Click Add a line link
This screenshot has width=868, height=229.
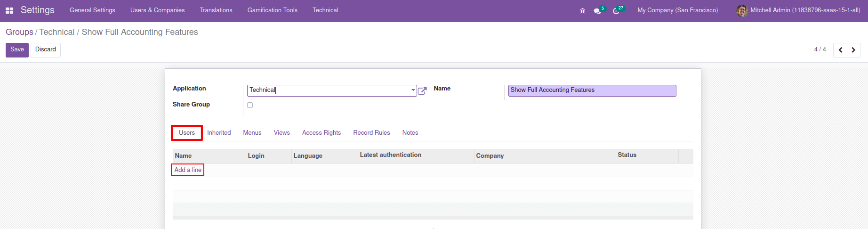coord(188,170)
